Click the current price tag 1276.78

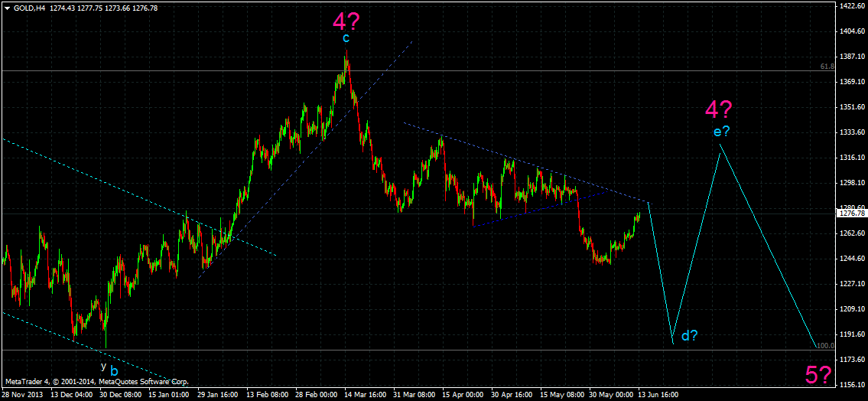click(851, 214)
